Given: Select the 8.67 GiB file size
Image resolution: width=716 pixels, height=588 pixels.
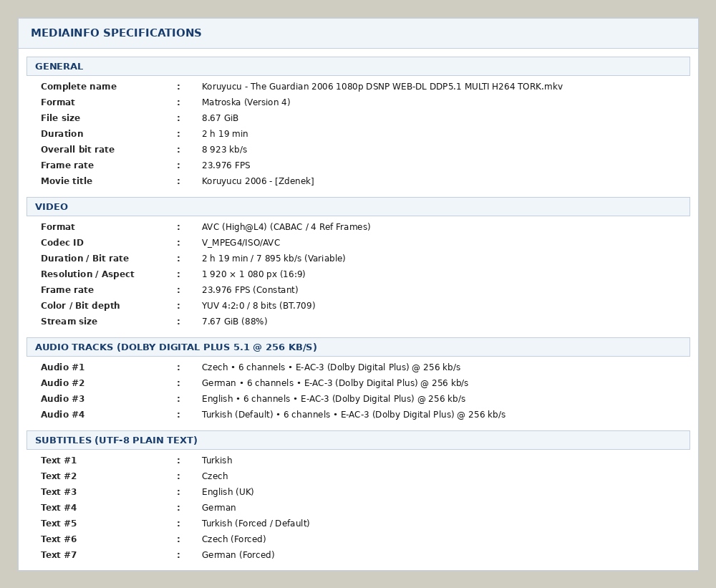Looking at the screenshot, I should coord(220,118).
